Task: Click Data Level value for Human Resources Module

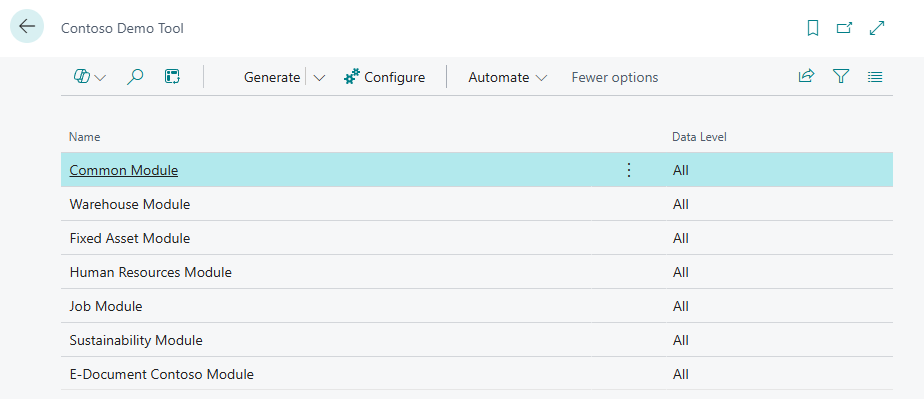Action: pyautogui.click(x=681, y=272)
